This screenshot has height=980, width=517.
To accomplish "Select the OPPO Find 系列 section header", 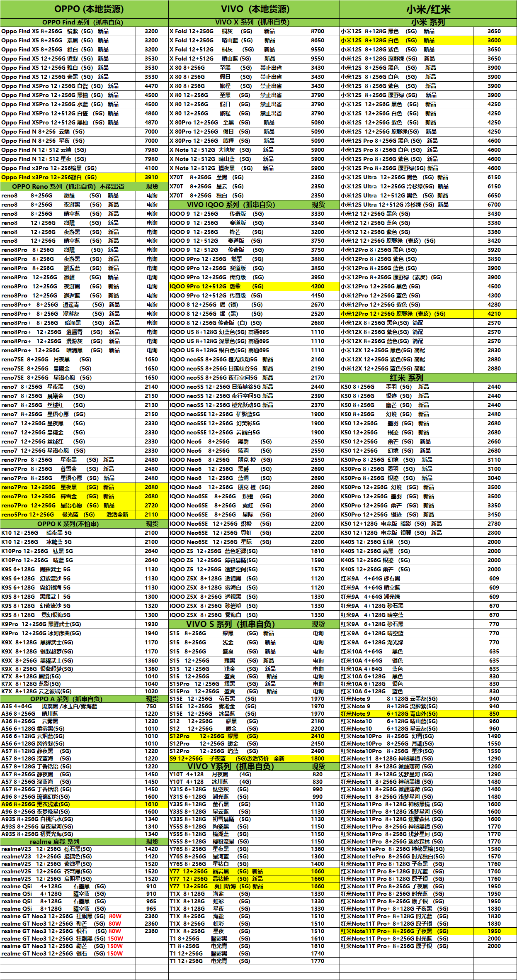I will pos(84,22).
